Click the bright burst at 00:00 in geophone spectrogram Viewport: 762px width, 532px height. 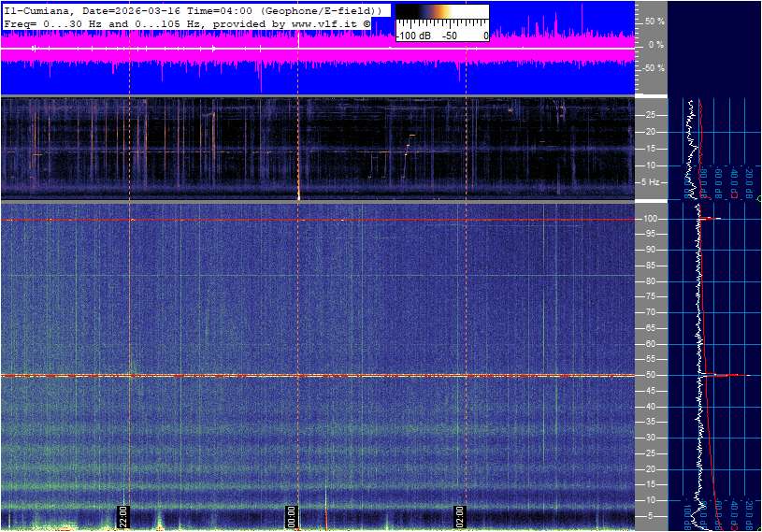point(298,194)
